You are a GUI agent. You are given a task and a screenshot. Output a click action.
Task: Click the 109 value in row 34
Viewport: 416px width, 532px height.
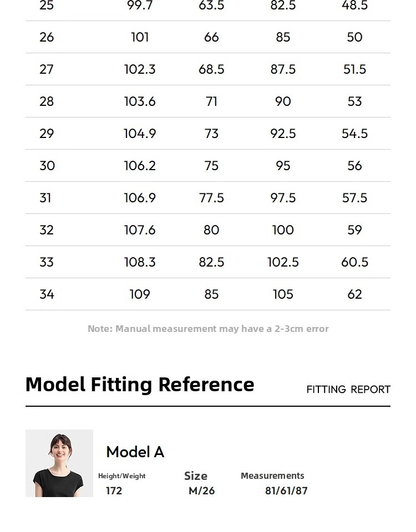pyautogui.click(x=140, y=294)
